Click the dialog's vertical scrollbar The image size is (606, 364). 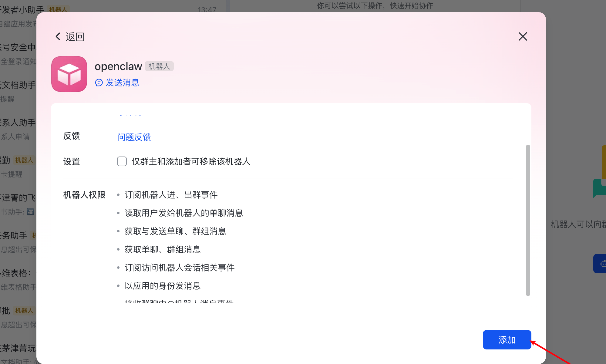point(528,220)
